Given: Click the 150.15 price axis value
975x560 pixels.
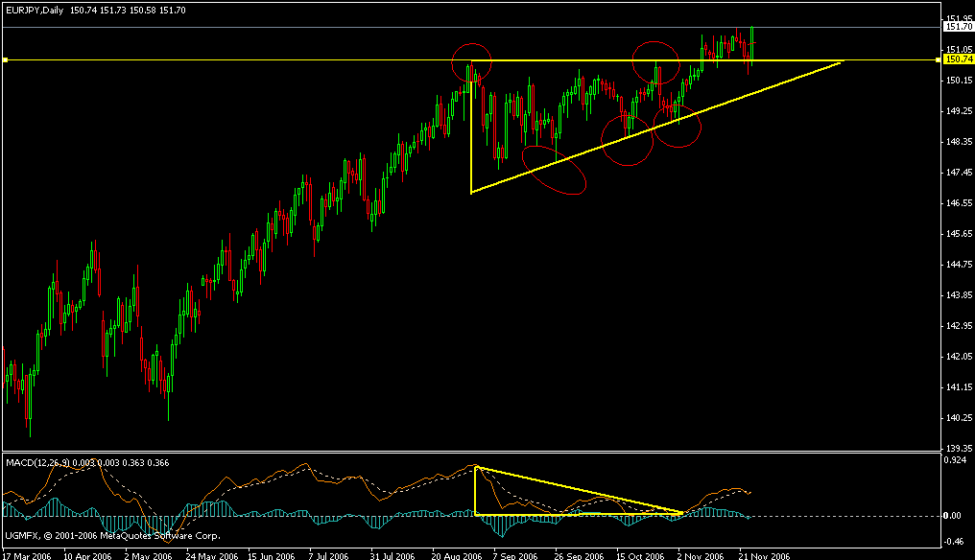Looking at the screenshot, I should coord(960,81).
